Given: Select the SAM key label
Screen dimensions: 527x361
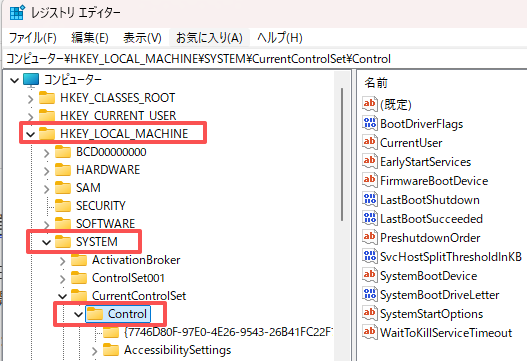Looking at the screenshot, I should click(x=88, y=188).
